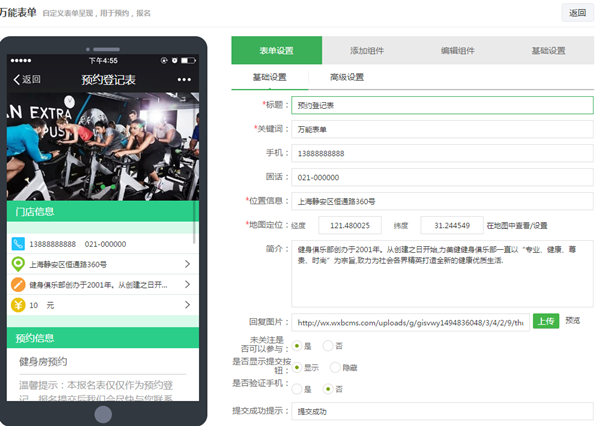Click the blue phone icon in preview
The width and height of the screenshot is (600, 426).
pyautogui.click(x=18, y=244)
